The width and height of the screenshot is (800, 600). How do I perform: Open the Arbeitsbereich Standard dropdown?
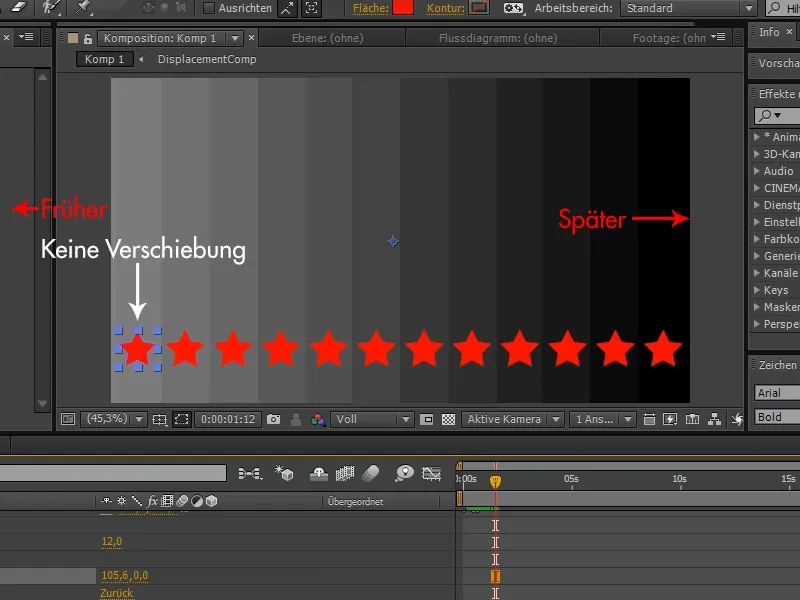(688, 8)
